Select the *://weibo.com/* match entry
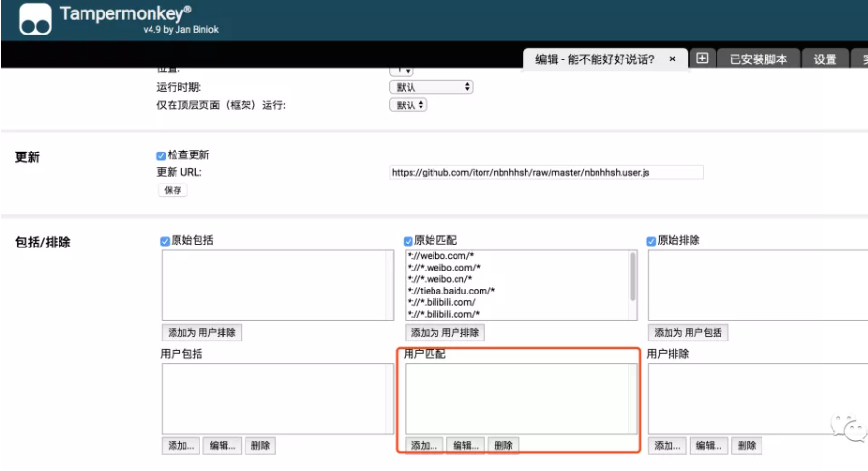The height and width of the screenshot is (471, 868). pyautogui.click(x=440, y=256)
